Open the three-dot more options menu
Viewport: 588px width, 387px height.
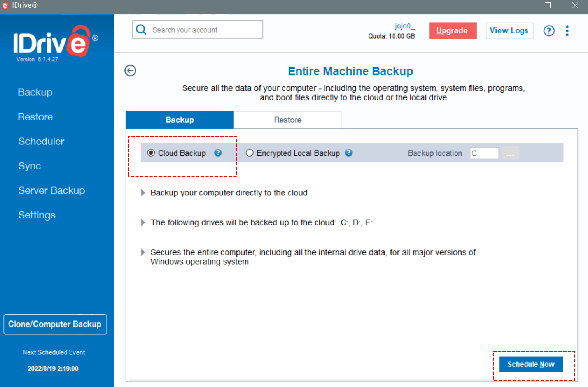click(x=567, y=31)
